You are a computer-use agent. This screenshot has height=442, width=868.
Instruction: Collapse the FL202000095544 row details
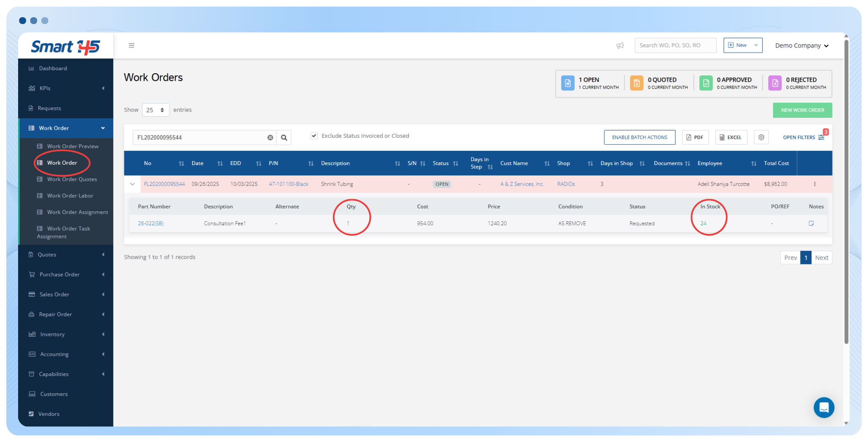tap(132, 184)
